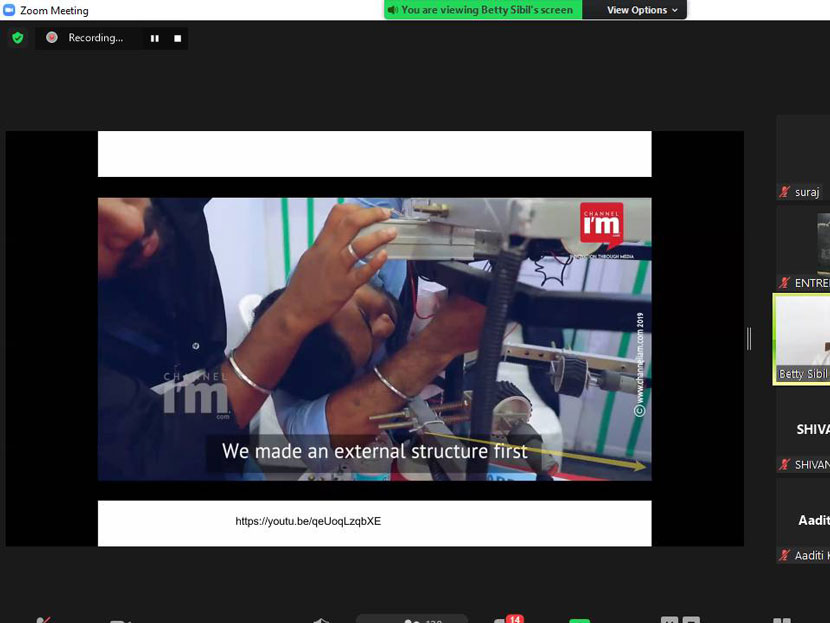Pause the meeting recording
The width and height of the screenshot is (830, 623).
pos(155,38)
